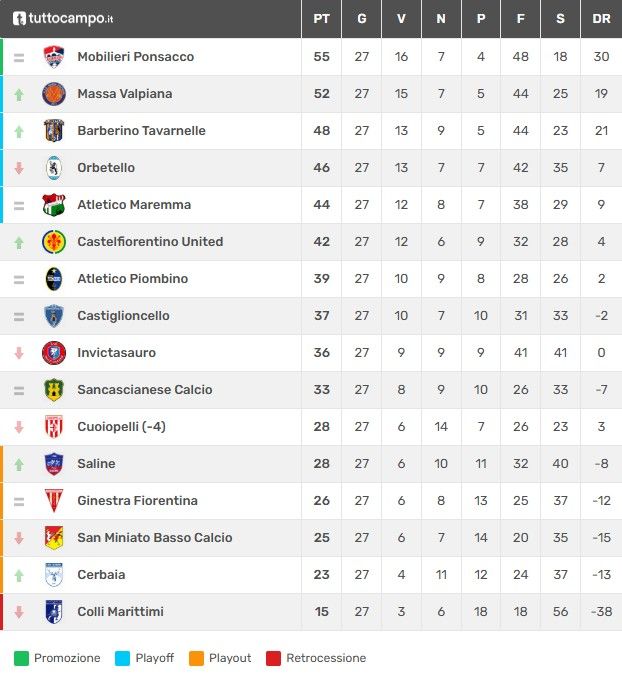Sort table by PT points column
Viewport: 622px width, 678px height.
tap(321, 19)
